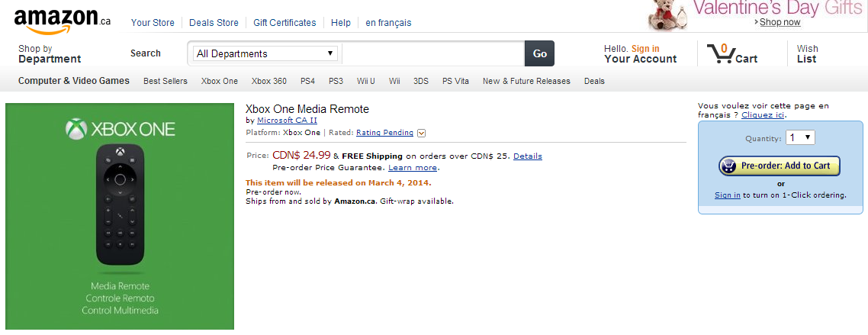868x335 pixels.
Task: Select the Xbox 360 category tab
Action: coord(269,81)
